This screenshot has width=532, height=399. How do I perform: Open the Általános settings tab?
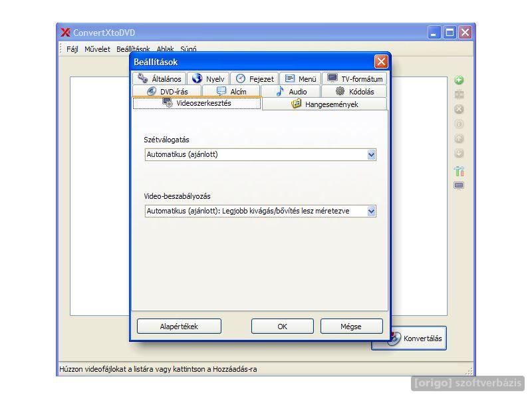pos(159,78)
